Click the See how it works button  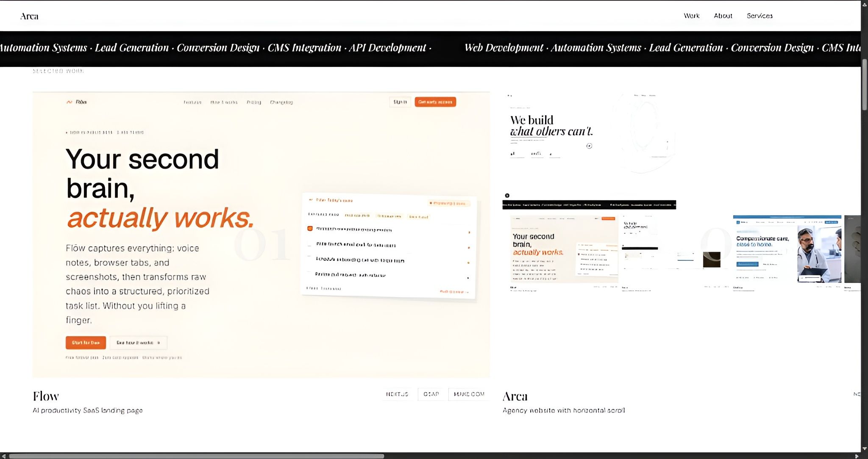click(138, 343)
